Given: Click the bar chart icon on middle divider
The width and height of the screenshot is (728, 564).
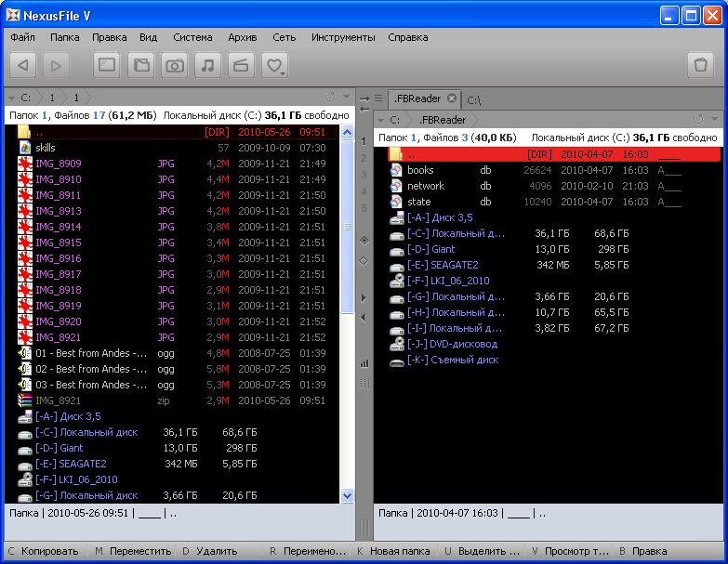Looking at the screenshot, I should pyautogui.click(x=364, y=362).
